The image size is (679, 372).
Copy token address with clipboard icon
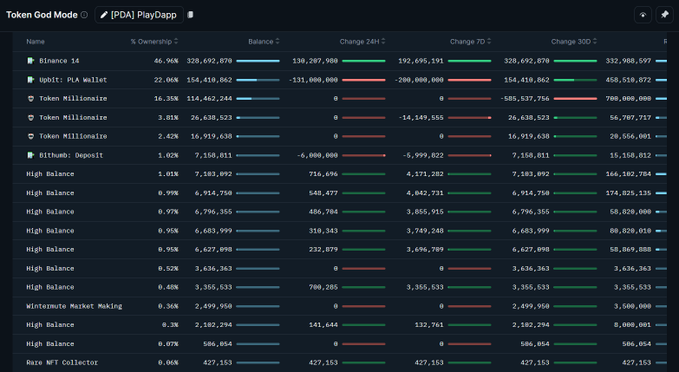tap(190, 15)
